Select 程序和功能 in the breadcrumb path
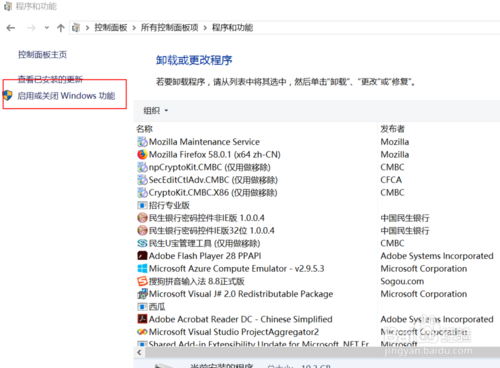 click(232, 28)
